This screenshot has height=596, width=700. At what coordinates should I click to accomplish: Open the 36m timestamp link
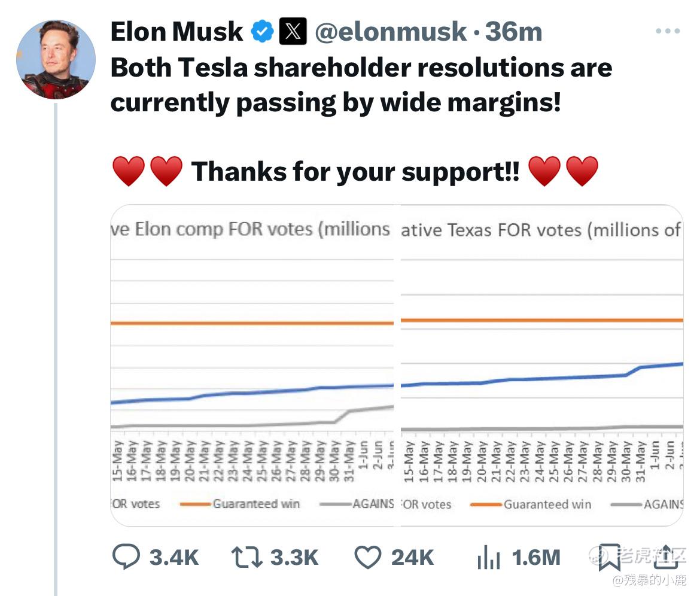[513, 32]
